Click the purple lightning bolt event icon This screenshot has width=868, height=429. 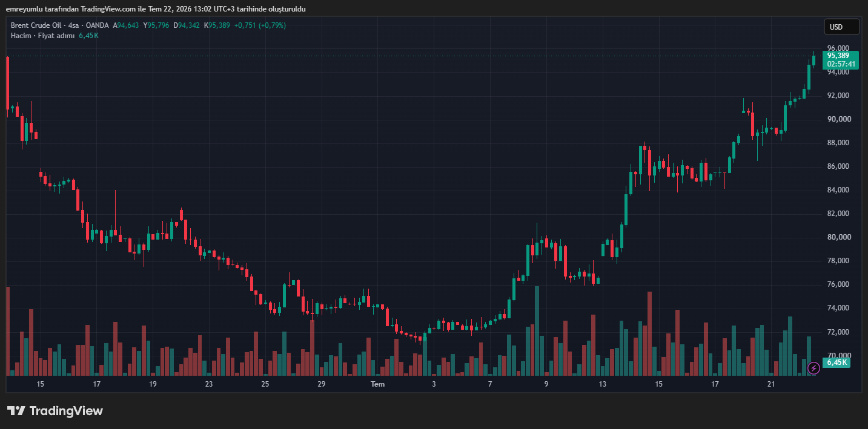tap(814, 367)
